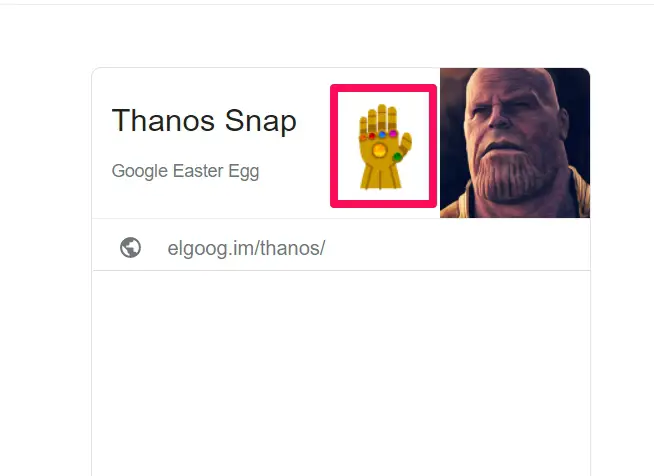The width and height of the screenshot is (654, 476).
Task: Tap the purple stone on gauntlet knuckle
Action: click(393, 133)
